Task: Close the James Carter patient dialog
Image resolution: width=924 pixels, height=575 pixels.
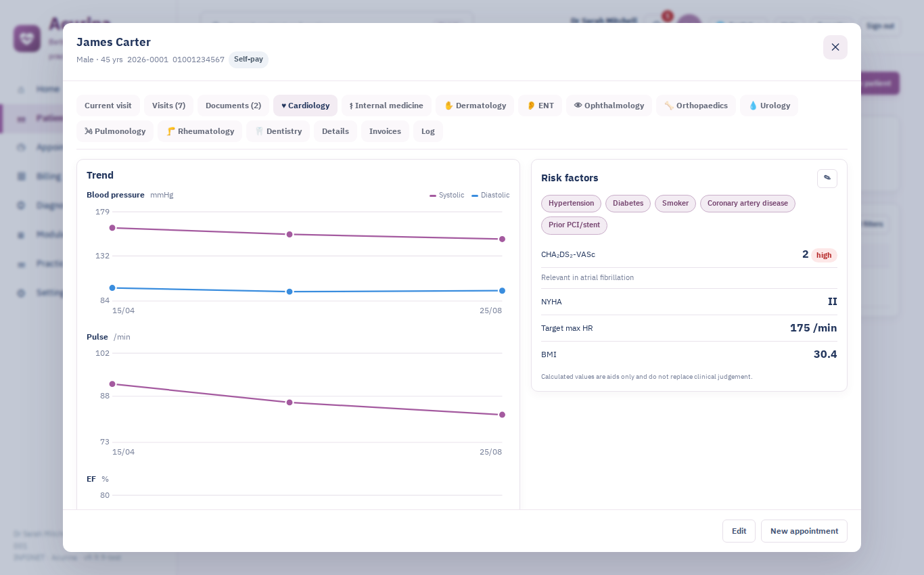Action: point(835,47)
